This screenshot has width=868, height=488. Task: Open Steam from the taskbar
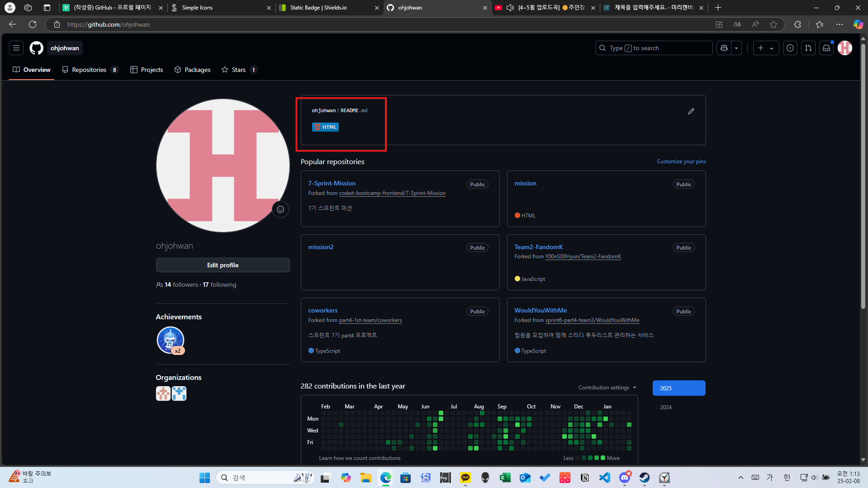(x=645, y=478)
